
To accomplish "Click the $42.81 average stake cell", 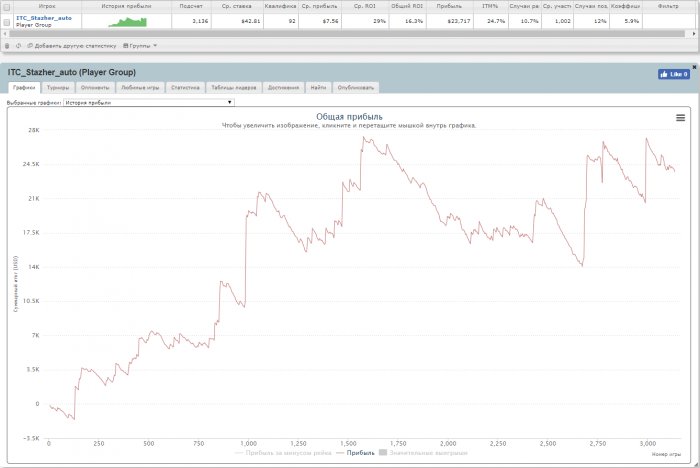I will pyautogui.click(x=237, y=21).
